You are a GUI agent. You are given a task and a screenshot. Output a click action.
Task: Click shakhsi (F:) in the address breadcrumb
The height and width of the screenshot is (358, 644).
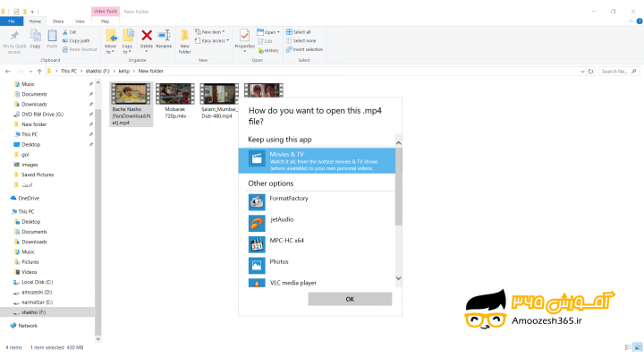(x=97, y=71)
